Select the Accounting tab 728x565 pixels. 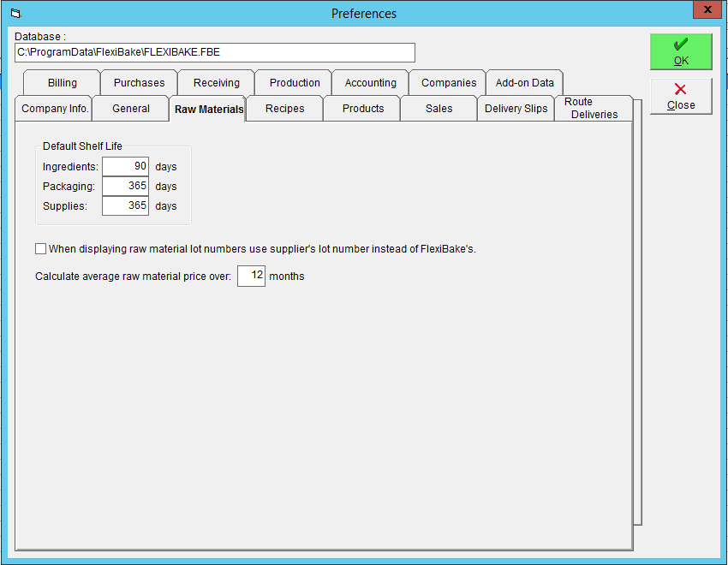click(x=371, y=82)
